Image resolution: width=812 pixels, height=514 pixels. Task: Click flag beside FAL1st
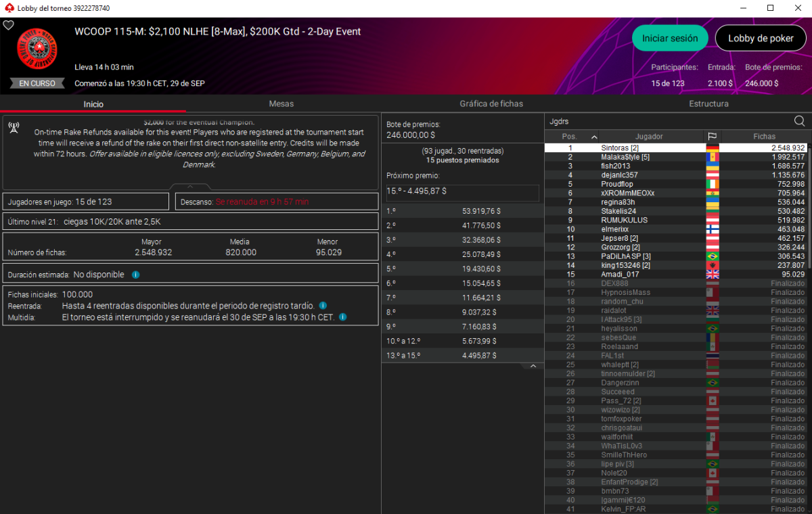pyautogui.click(x=712, y=355)
